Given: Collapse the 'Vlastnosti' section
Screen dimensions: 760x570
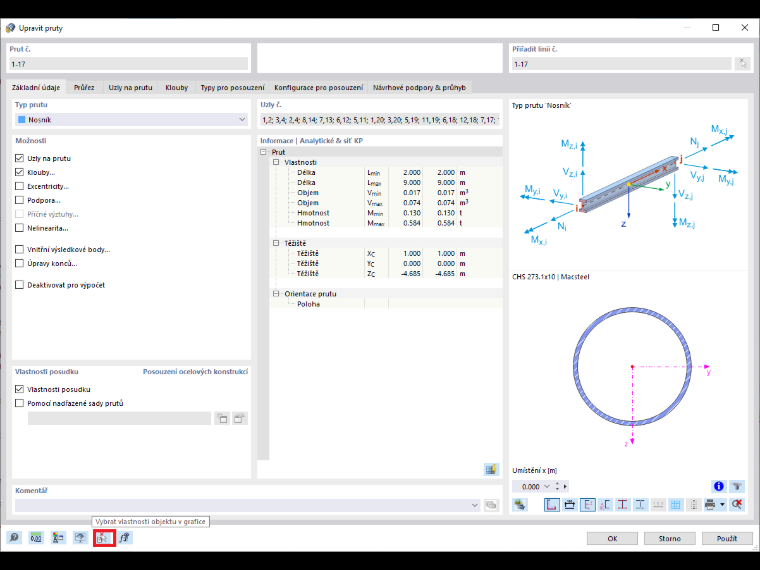Looking at the screenshot, I should (x=276, y=162).
